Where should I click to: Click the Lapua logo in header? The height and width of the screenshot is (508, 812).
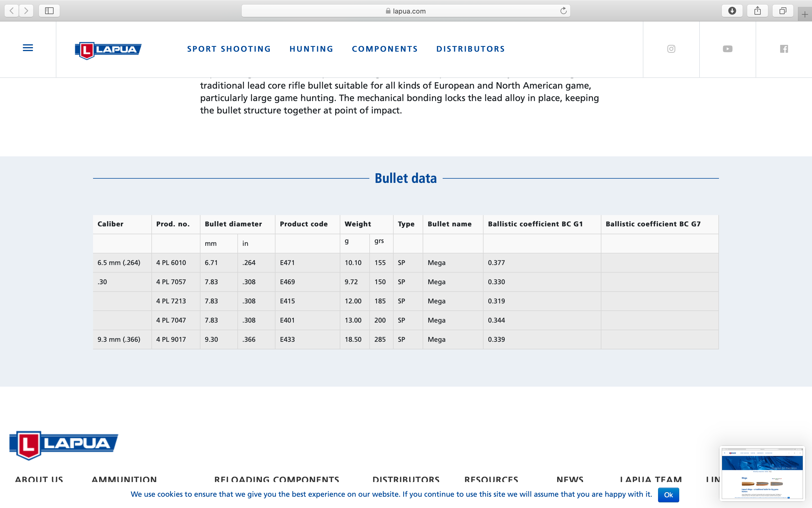pyautogui.click(x=108, y=51)
